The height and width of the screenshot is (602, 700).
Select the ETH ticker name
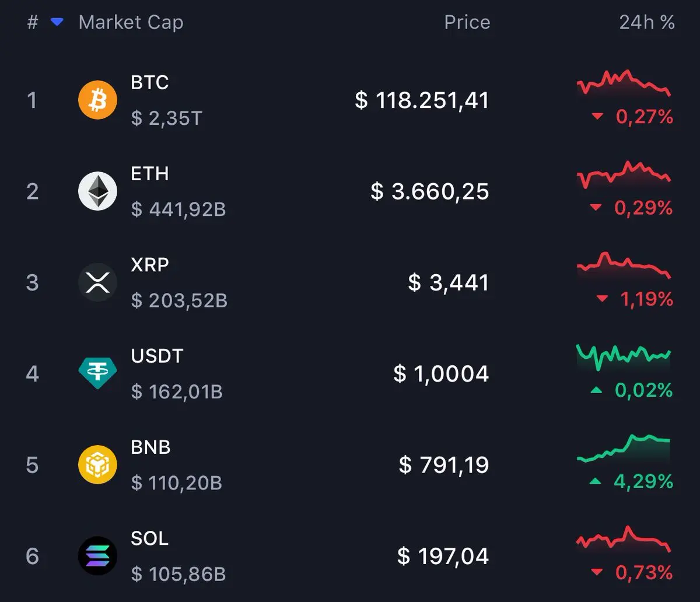[x=150, y=173]
